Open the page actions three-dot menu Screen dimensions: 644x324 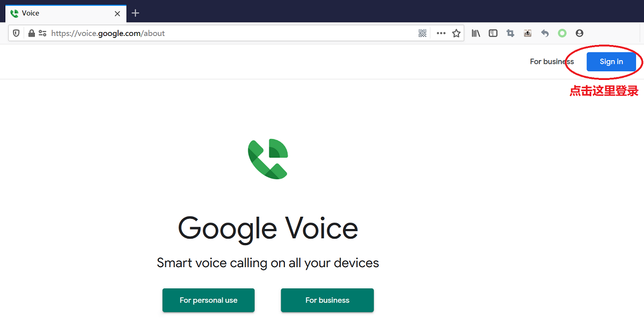click(x=441, y=33)
